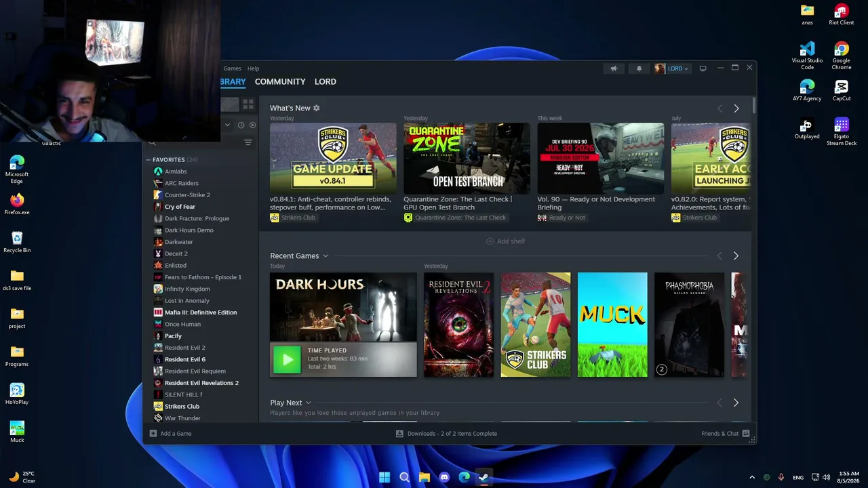The height and width of the screenshot is (488, 868).
Task: Click the library content scrollbar
Action: tap(753, 106)
